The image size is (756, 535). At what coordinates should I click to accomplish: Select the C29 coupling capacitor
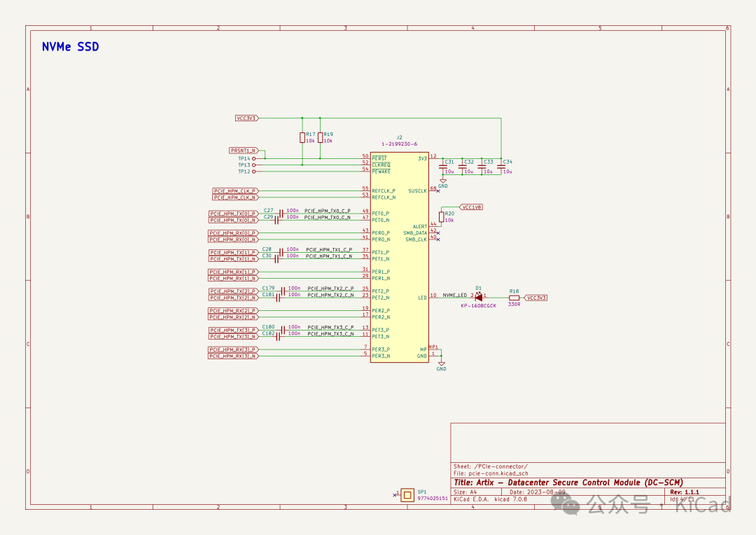pyautogui.click(x=276, y=220)
